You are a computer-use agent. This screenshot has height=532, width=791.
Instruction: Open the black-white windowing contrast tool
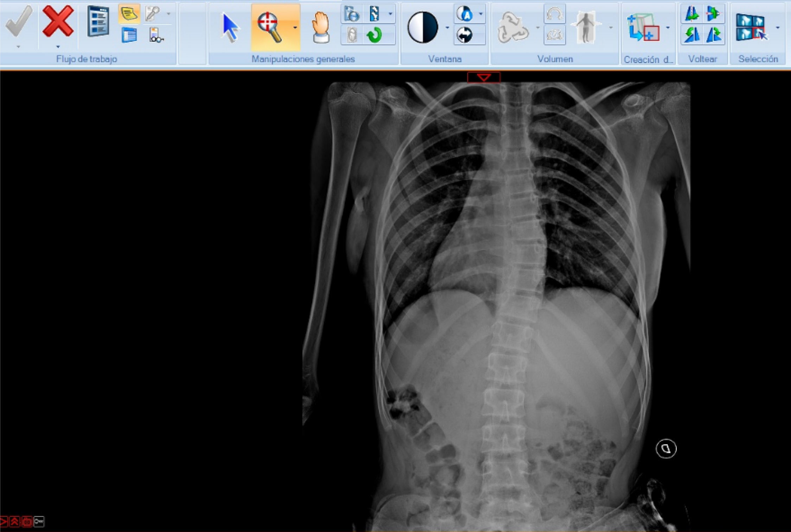point(423,27)
